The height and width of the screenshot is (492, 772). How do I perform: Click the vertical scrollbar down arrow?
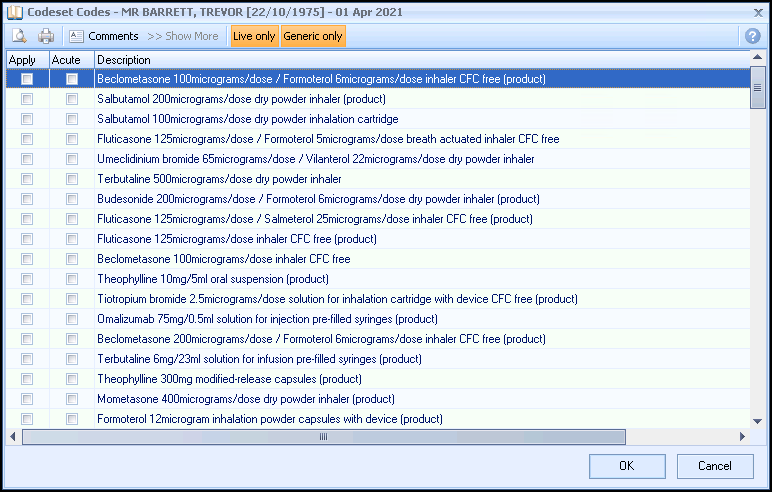coord(758,421)
